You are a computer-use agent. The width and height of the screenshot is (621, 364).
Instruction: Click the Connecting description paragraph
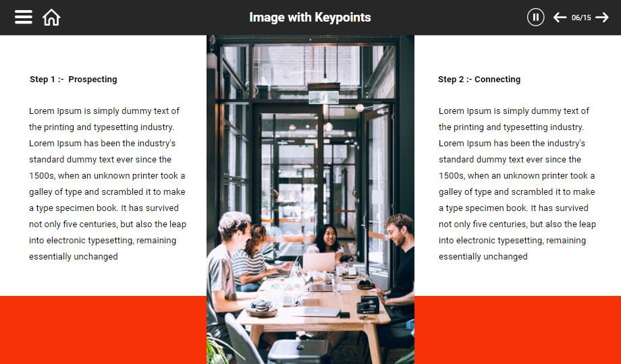point(517,183)
